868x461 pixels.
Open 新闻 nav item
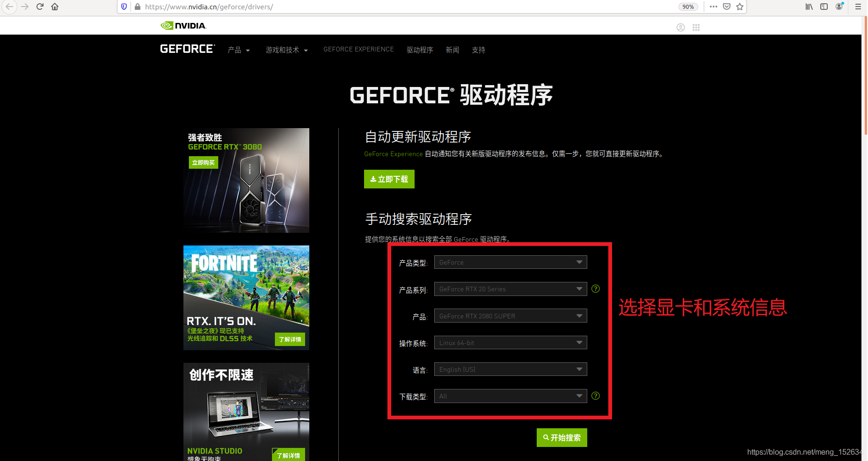(x=452, y=50)
